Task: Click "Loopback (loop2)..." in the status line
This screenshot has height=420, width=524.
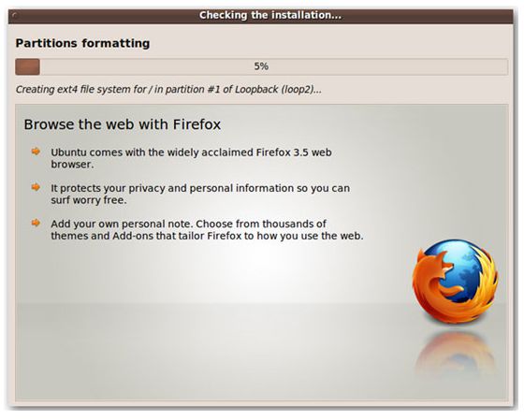Action: tap(279, 90)
